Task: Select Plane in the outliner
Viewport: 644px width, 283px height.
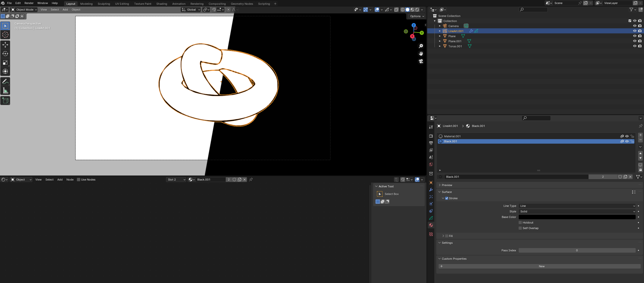Action: tap(452, 36)
